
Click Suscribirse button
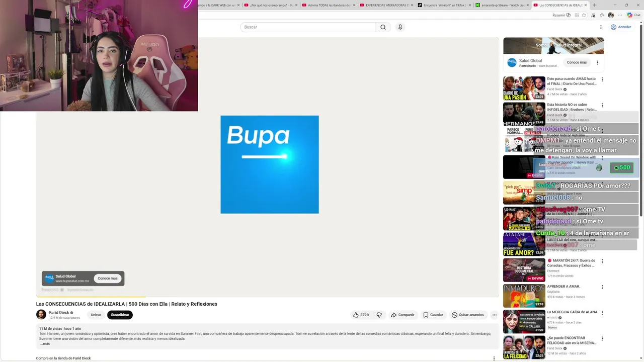click(120, 315)
